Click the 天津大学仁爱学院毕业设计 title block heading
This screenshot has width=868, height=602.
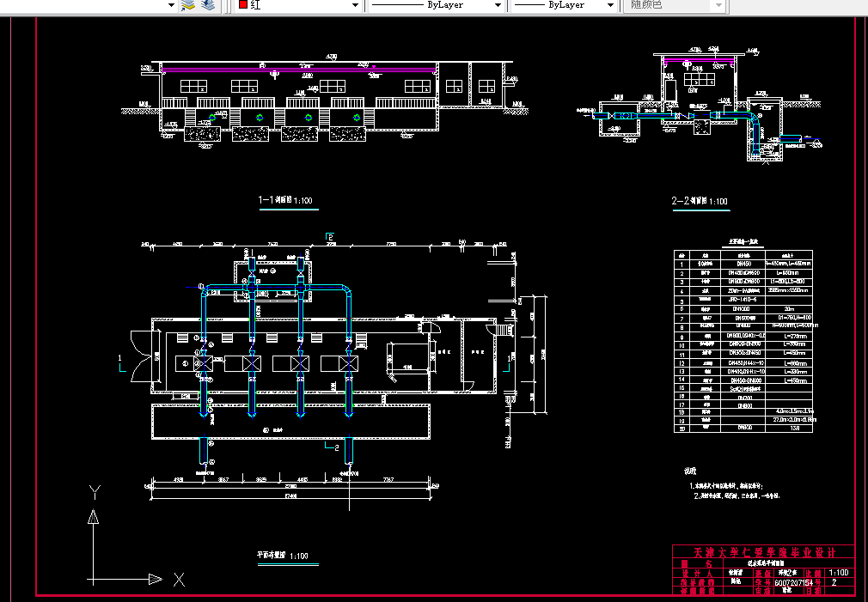pyautogui.click(x=765, y=552)
